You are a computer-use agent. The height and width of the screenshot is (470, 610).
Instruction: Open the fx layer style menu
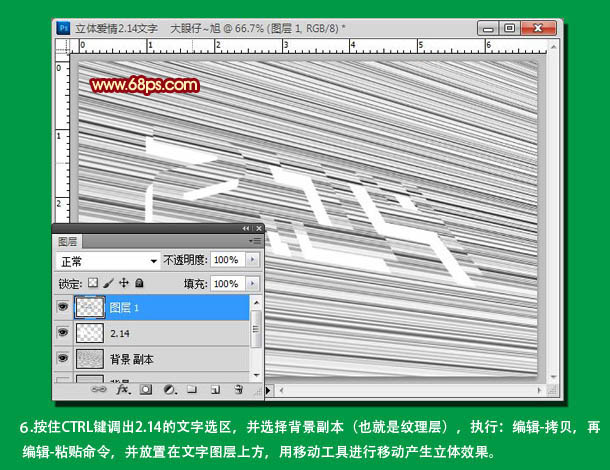point(123,389)
